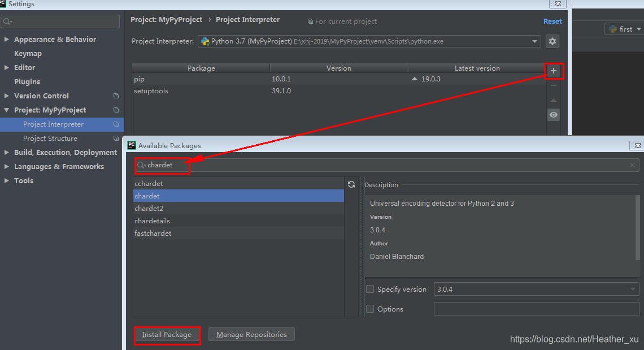Toggle the show early releases eye icon
This screenshot has height=350, width=644.
[553, 115]
